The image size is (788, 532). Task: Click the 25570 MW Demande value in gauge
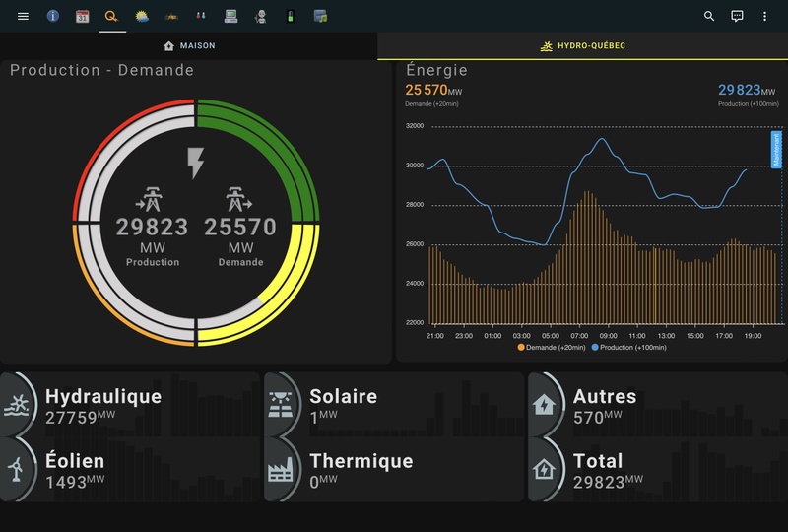tap(240, 227)
